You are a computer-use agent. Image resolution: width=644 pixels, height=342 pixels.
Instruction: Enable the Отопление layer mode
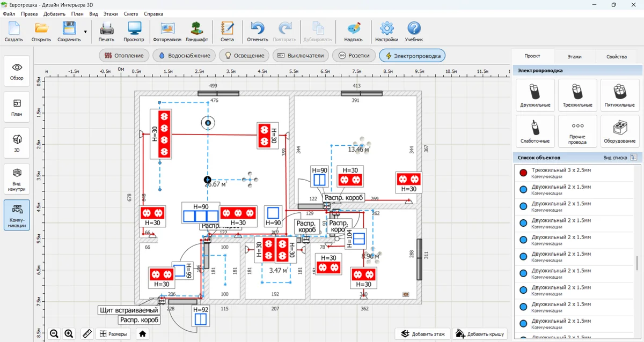click(x=124, y=55)
